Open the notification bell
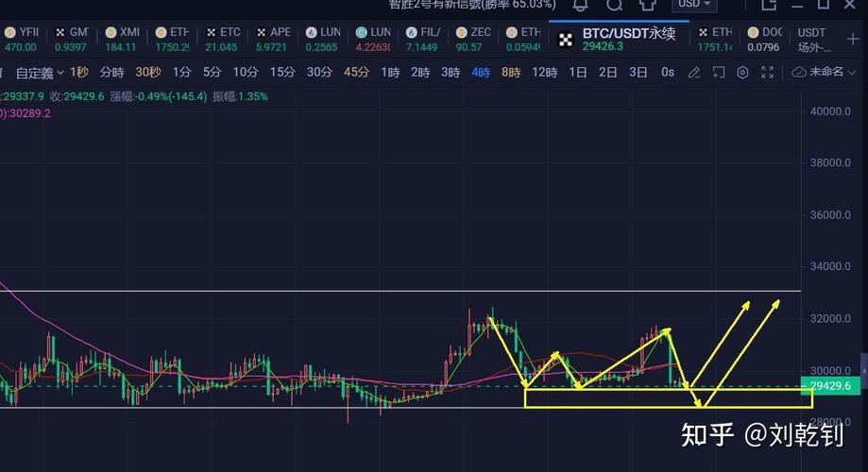This screenshot has height=472, width=868. pos(580,5)
